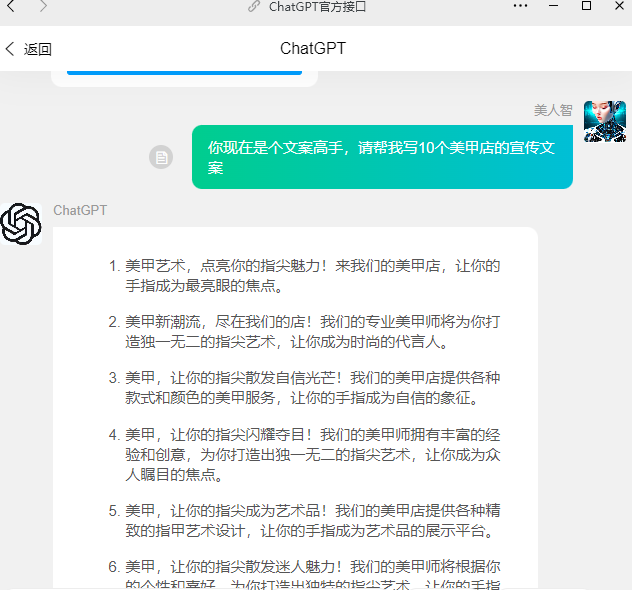Select the green user message bubble
The height and width of the screenshot is (590, 632).
[x=382, y=157]
